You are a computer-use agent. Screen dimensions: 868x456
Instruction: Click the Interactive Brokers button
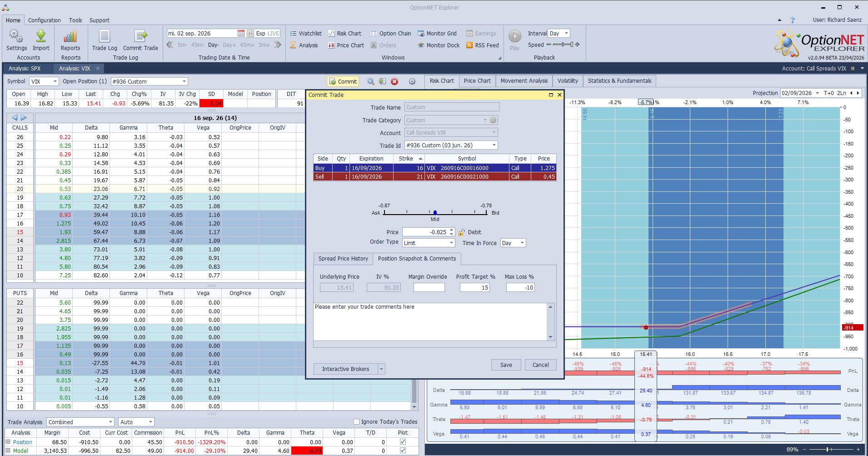point(345,369)
